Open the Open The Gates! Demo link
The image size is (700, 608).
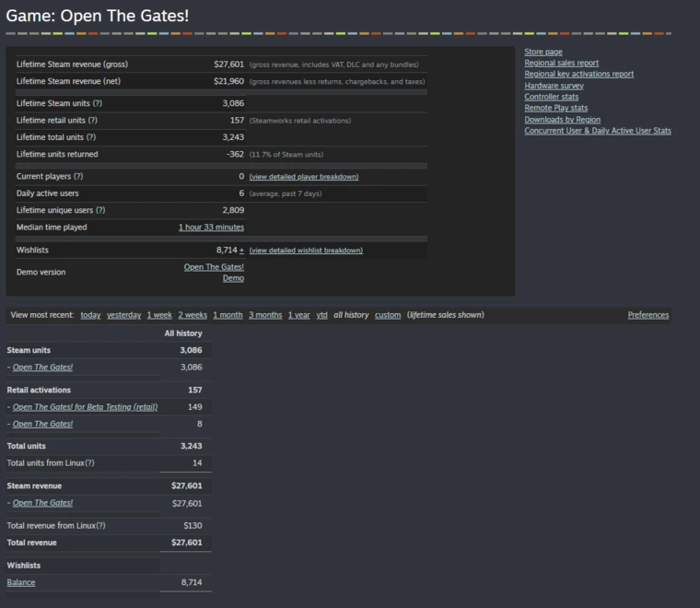pos(214,273)
